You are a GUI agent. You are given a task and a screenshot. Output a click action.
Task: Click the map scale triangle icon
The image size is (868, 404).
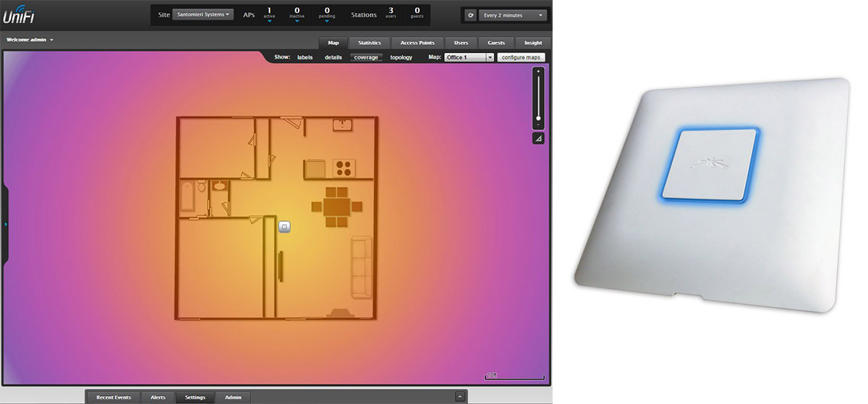[538, 139]
